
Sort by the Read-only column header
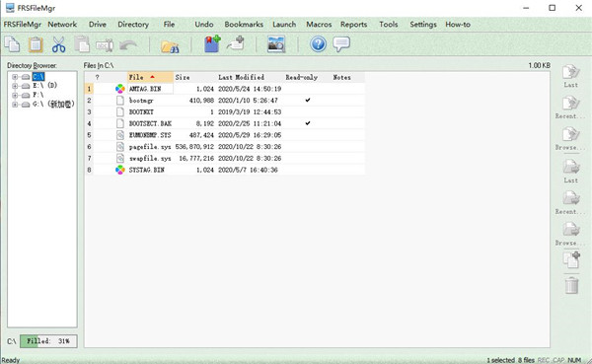(x=307, y=77)
